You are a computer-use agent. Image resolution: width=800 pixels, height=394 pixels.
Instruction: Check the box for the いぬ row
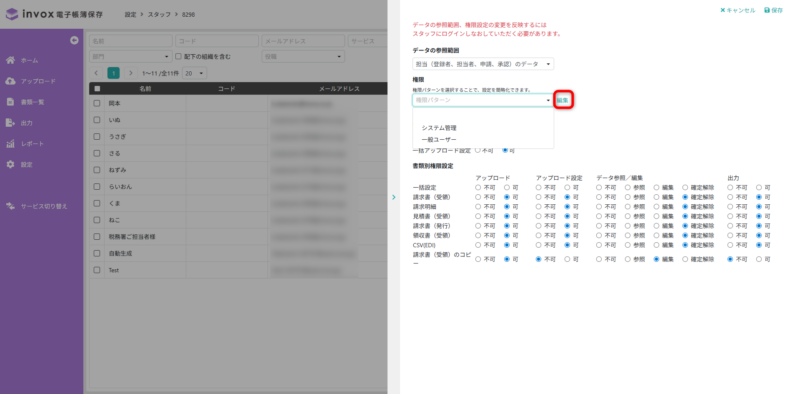[97, 120]
